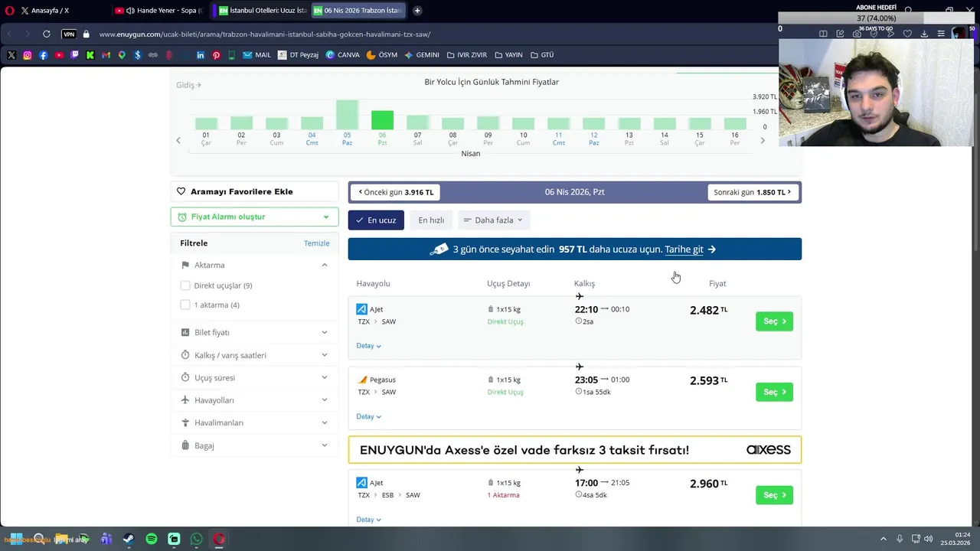Show earlier dates with chart left arrow
The height and width of the screenshot is (551, 980).
178,140
